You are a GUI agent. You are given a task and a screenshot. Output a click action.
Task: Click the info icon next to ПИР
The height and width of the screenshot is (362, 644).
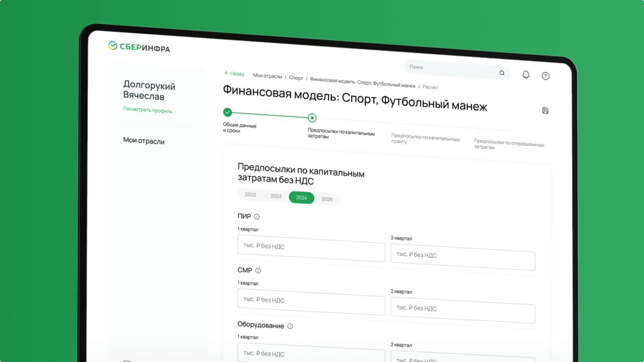258,216
